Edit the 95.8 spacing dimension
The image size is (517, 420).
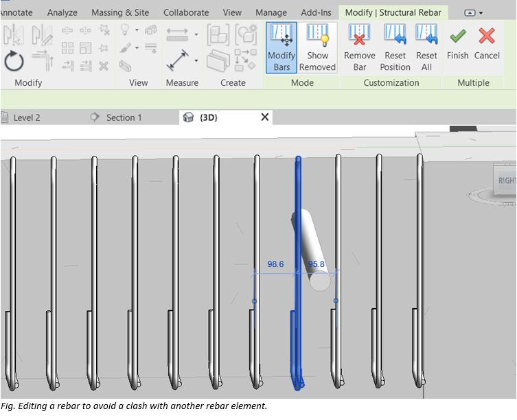click(317, 264)
